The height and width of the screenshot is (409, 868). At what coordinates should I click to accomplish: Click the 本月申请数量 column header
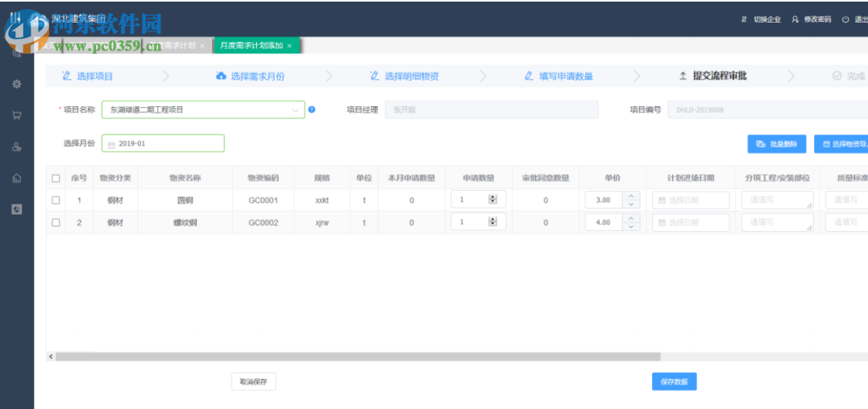click(411, 178)
